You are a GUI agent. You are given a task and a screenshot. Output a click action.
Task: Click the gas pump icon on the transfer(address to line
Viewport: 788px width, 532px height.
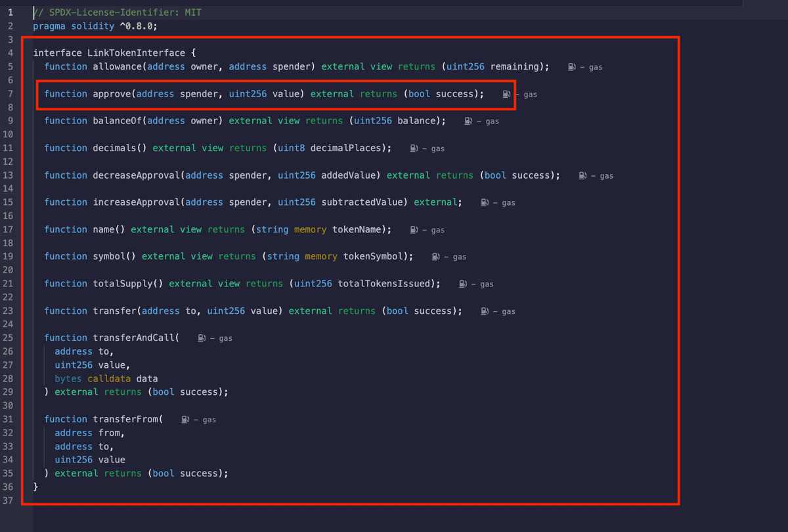click(485, 311)
